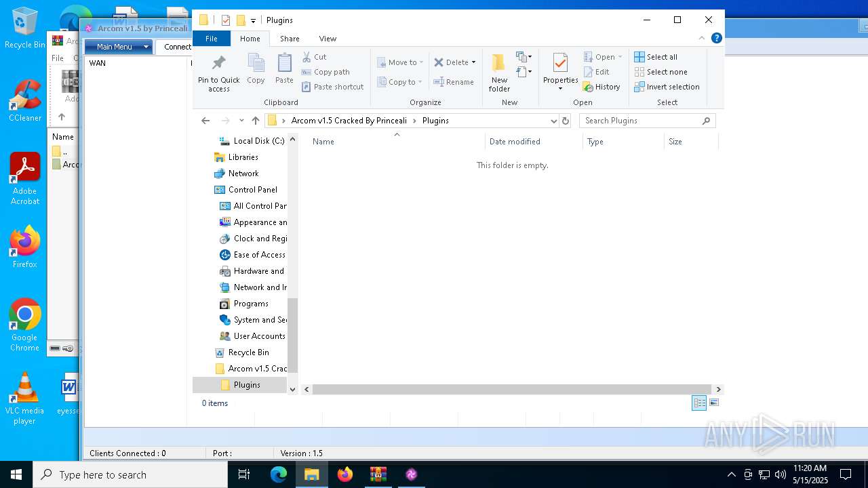This screenshot has height=488, width=868.
Task: Expand the Open dropdown in ribbon
Action: click(620, 57)
